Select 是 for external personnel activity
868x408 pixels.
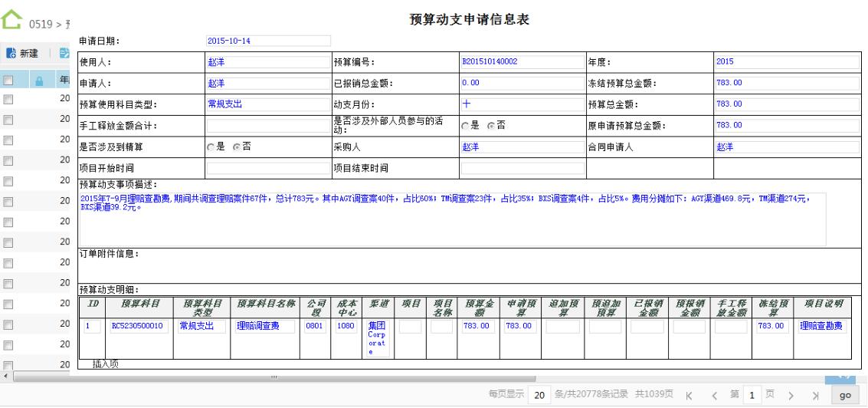point(465,126)
